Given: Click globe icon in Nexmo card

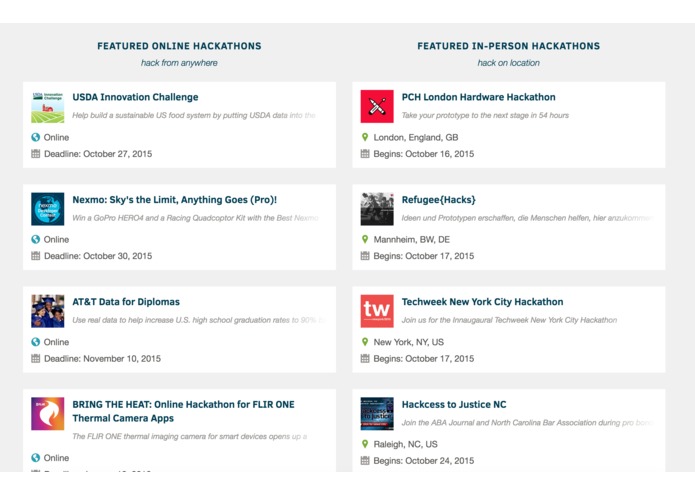Looking at the screenshot, I should coord(35,239).
